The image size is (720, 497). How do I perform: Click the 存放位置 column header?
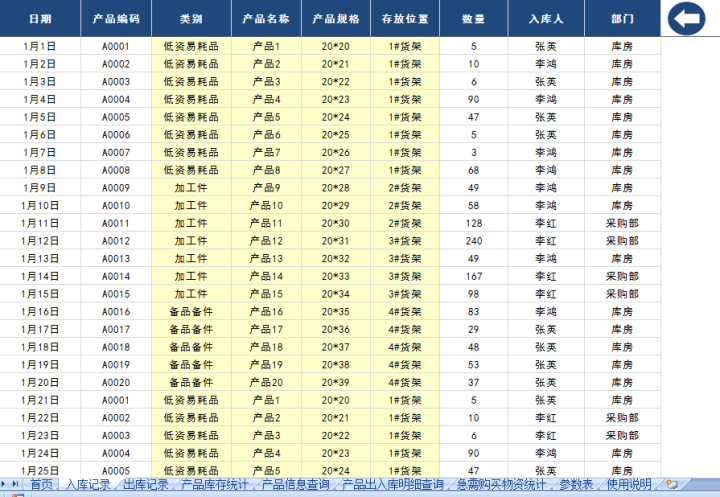(405, 18)
